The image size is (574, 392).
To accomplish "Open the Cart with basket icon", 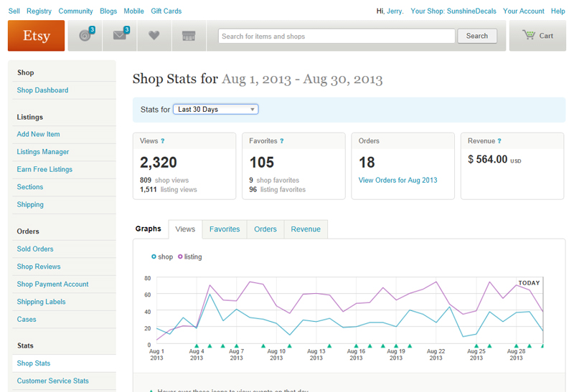I will [x=537, y=35].
